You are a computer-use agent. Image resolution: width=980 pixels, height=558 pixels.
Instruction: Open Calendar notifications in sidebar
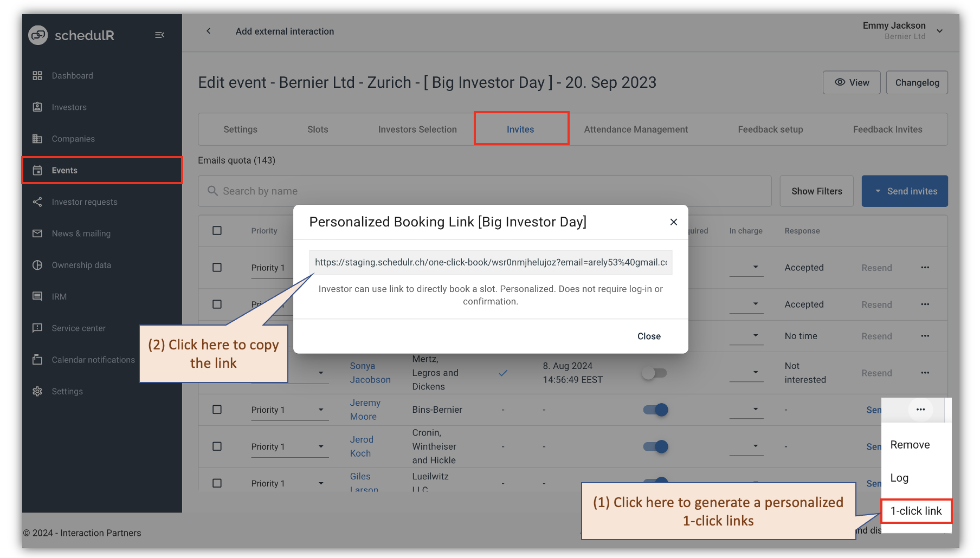tap(93, 359)
